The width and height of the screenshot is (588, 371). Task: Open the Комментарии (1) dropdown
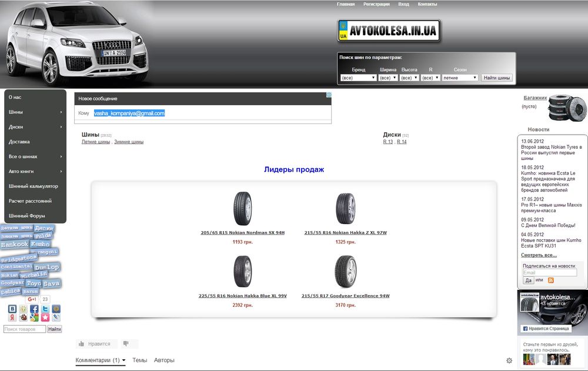tap(101, 360)
